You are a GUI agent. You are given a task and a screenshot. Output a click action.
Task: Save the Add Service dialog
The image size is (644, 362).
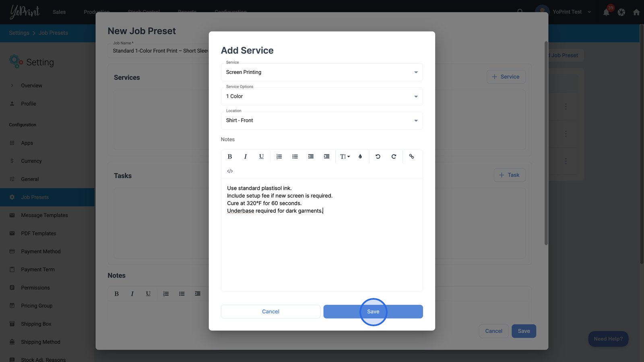coord(373,312)
